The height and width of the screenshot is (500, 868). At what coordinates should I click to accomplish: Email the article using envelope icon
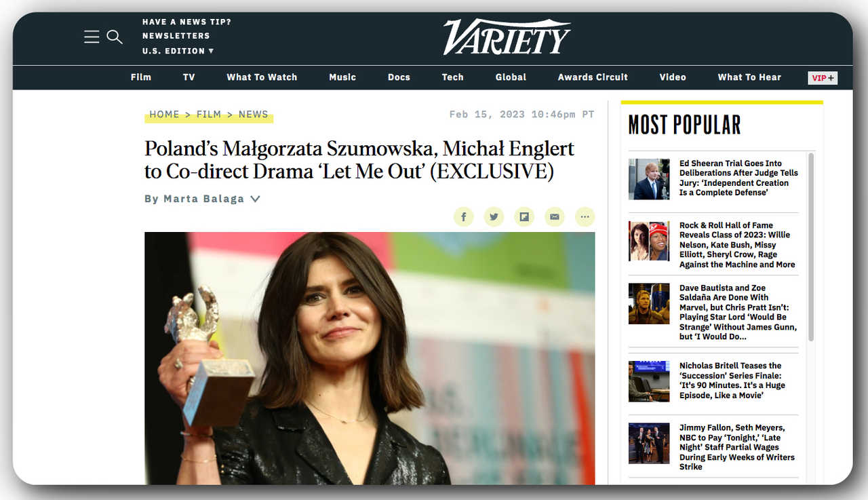[x=554, y=217]
